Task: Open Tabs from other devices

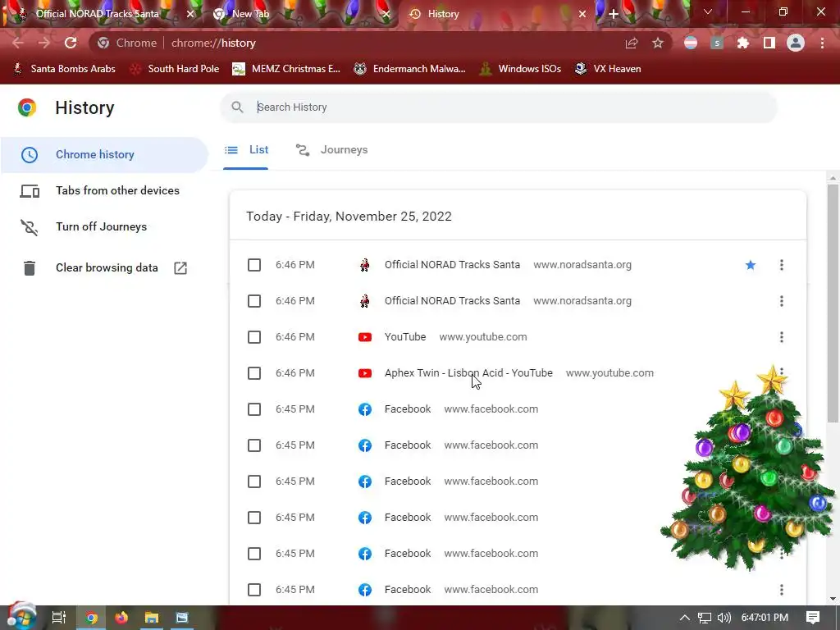Action: (x=104, y=190)
